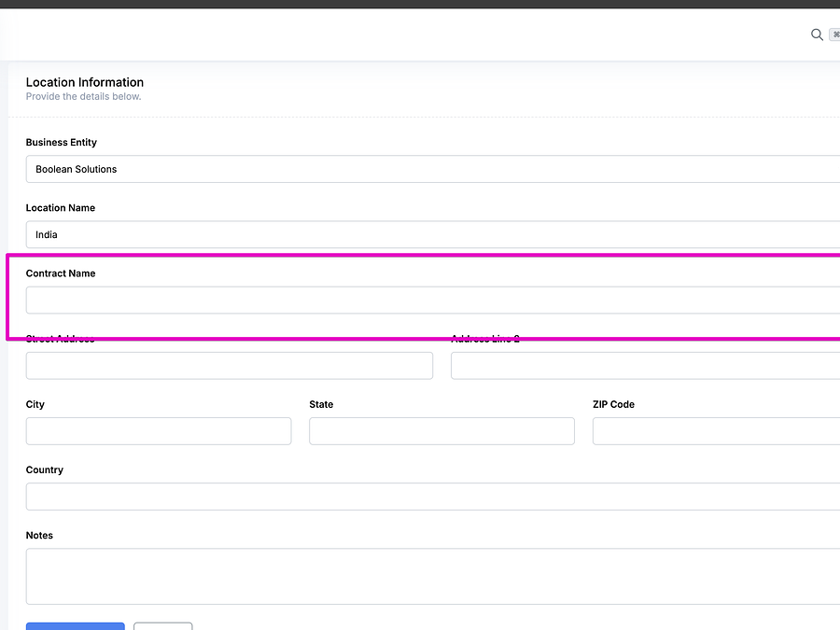Click the "City" label text
The width and height of the screenshot is (840, 630).
35,404
